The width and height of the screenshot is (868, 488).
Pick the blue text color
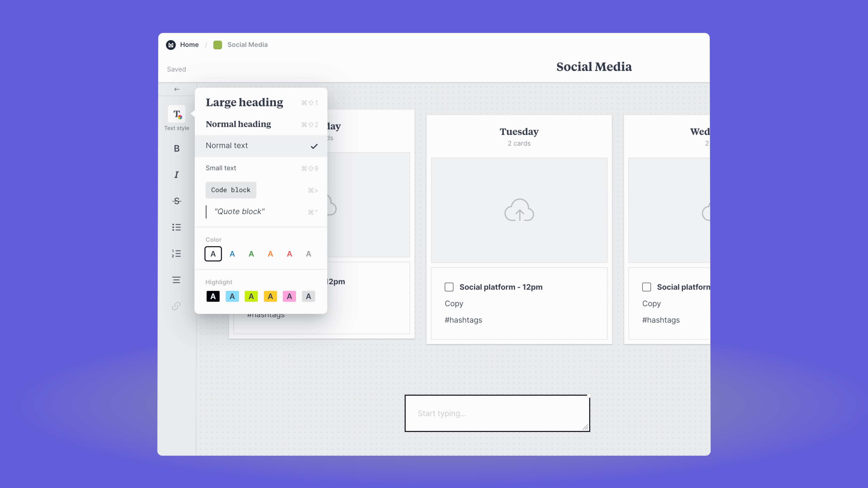(x=232, y=254)
